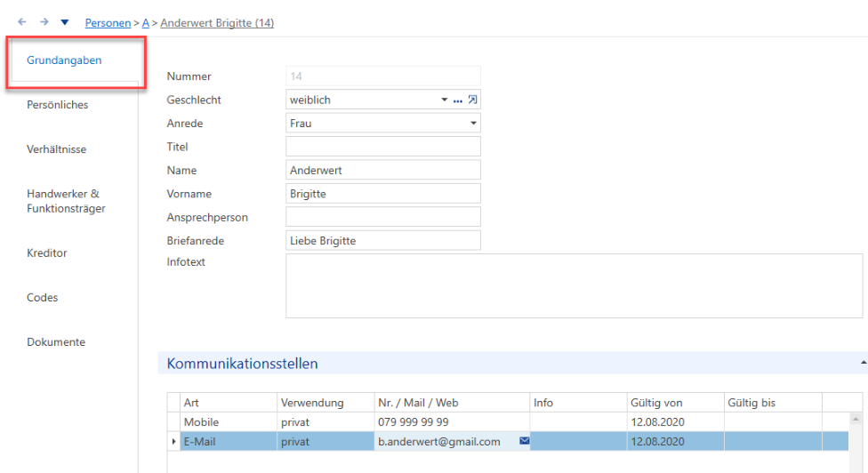The image size is (868, 473).
Task: Select the E-Mail cell in the table
Action: [x=229, y=442]
